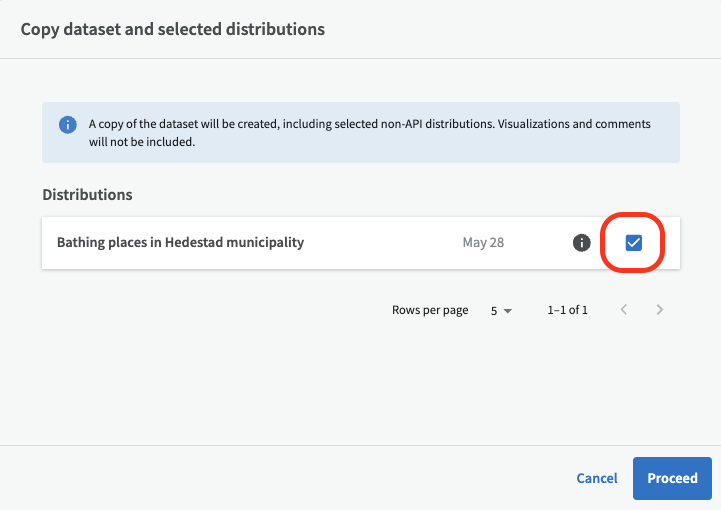Uncheck the Bathing places distribution checkbox
This screenshot has height=510, width=721.
[634, 243]
